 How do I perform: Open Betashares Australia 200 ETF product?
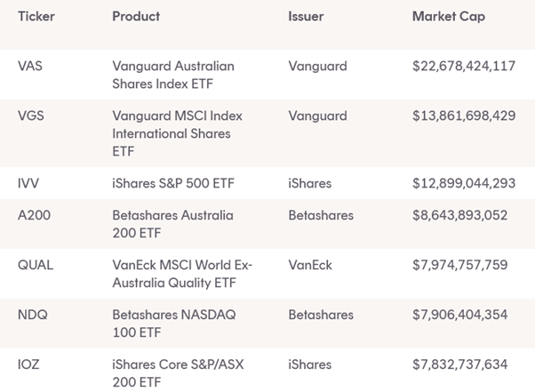pyautogui.click(x=172, y=223)
